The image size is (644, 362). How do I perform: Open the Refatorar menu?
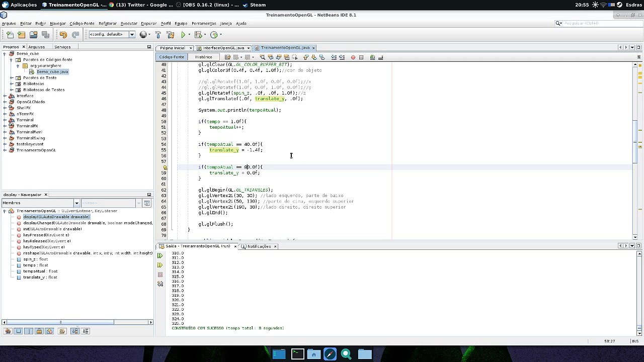click(108, 23)
